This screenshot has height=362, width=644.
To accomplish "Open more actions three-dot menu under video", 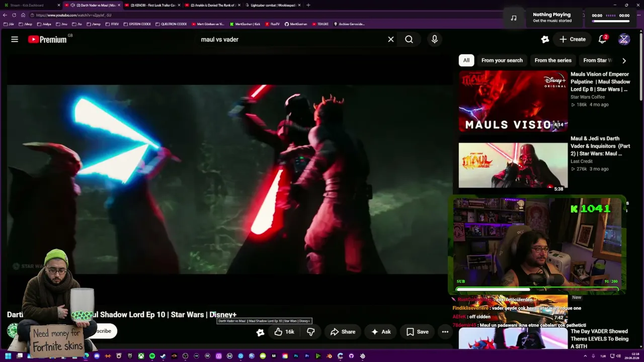I will click(x=445, y=332).
